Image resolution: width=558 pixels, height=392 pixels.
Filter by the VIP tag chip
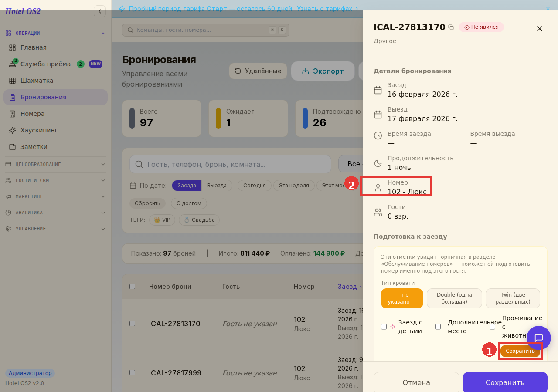162,220
